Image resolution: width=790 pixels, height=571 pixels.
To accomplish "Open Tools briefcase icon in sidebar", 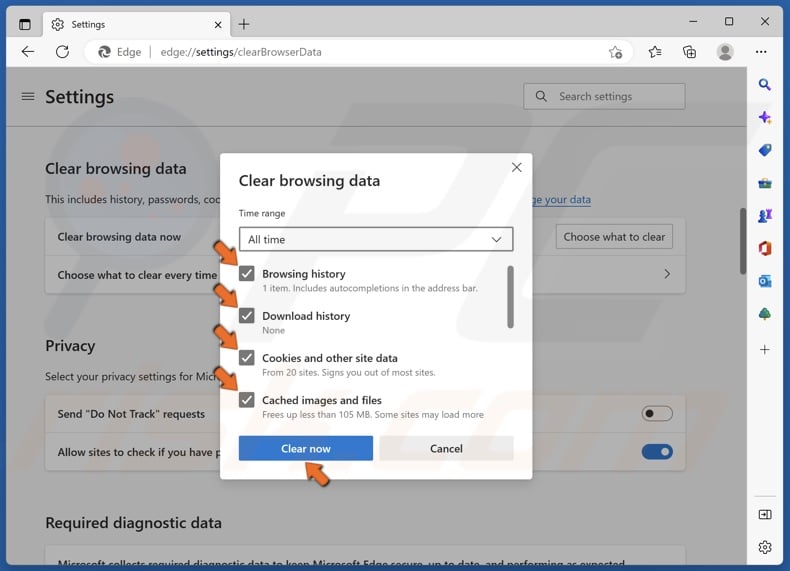I will 765,183.
